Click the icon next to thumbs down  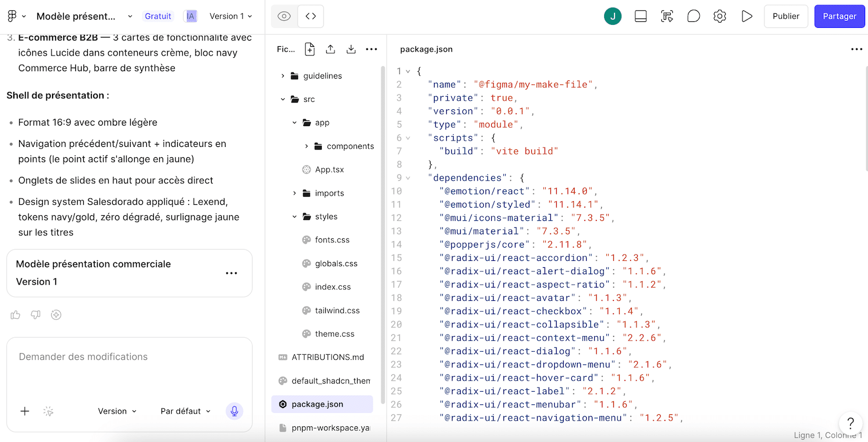tap(56, 315)
